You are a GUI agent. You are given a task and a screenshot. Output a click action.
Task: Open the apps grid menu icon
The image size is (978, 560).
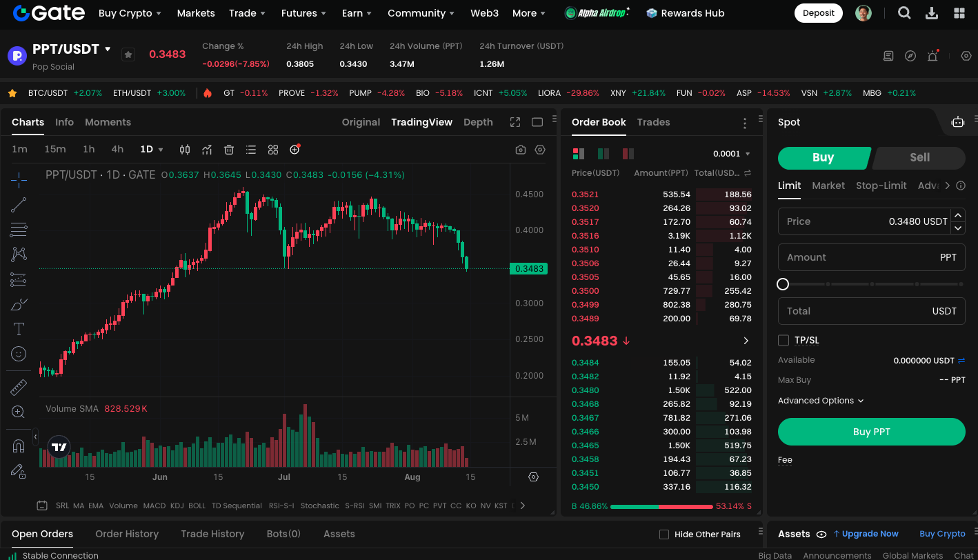[x=959, y=13]
